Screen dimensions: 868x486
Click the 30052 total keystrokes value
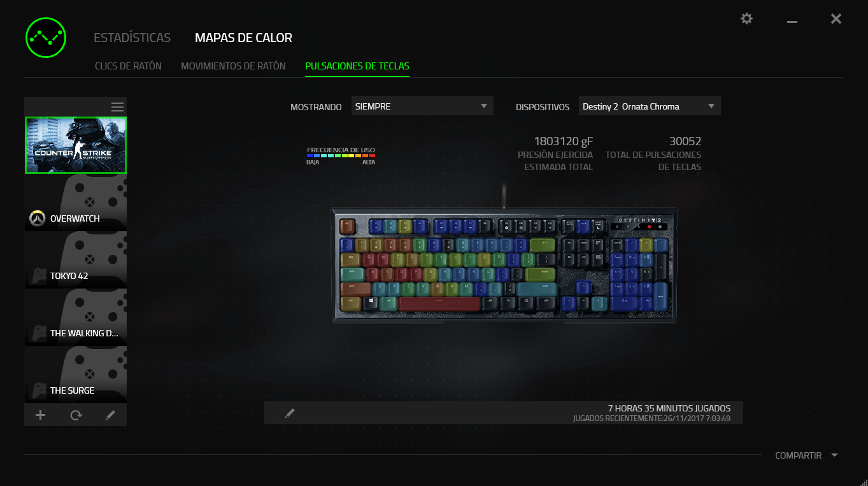tap(685, 141)
